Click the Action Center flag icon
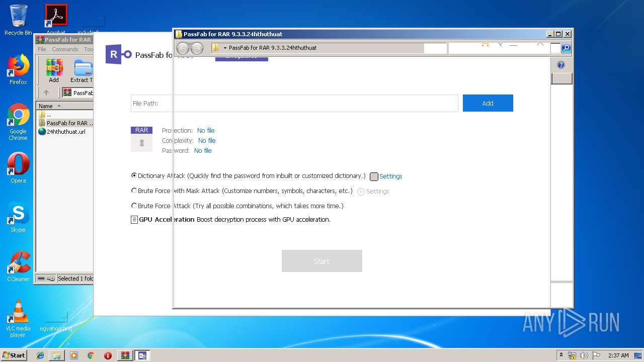This screenshot has height=362, width=644. (x=596, y=355)
